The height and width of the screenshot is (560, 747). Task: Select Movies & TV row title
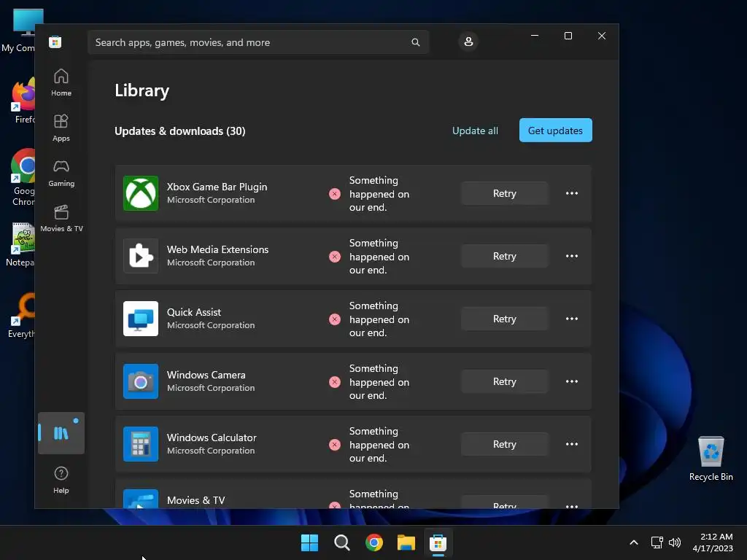tap(196, 500)
